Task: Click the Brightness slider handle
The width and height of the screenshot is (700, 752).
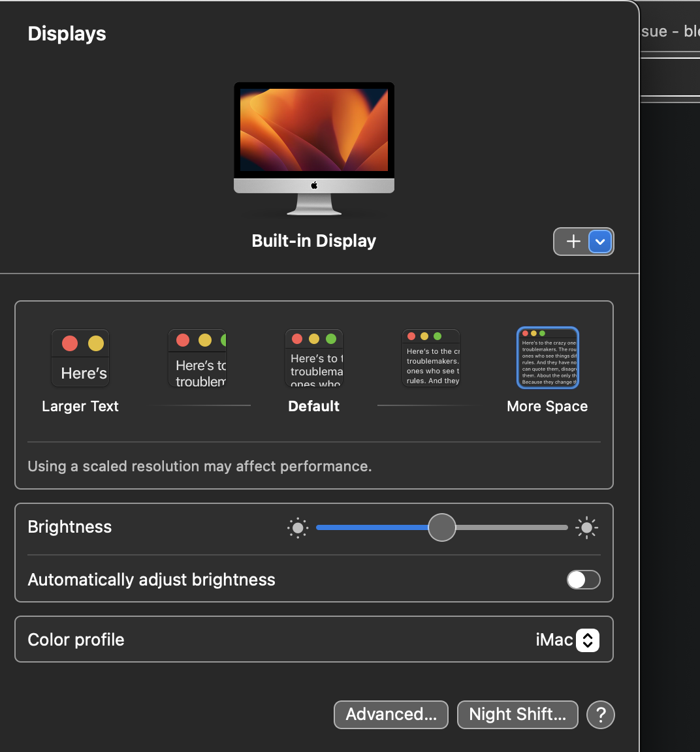Action: (x=442, y=527)
